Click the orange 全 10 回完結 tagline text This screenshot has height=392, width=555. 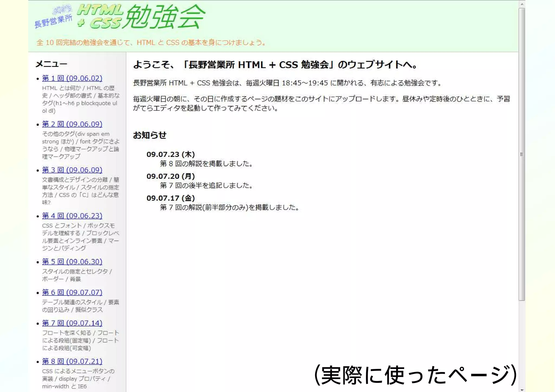point(151,43)
